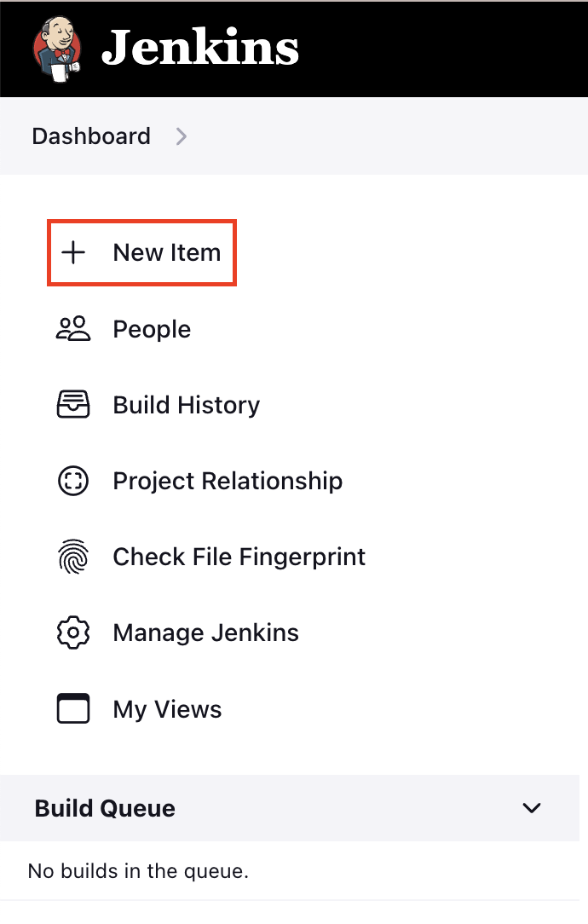Open Build History via its archive icon
Screen dimensions: 588x924
(x=74, y=404)
